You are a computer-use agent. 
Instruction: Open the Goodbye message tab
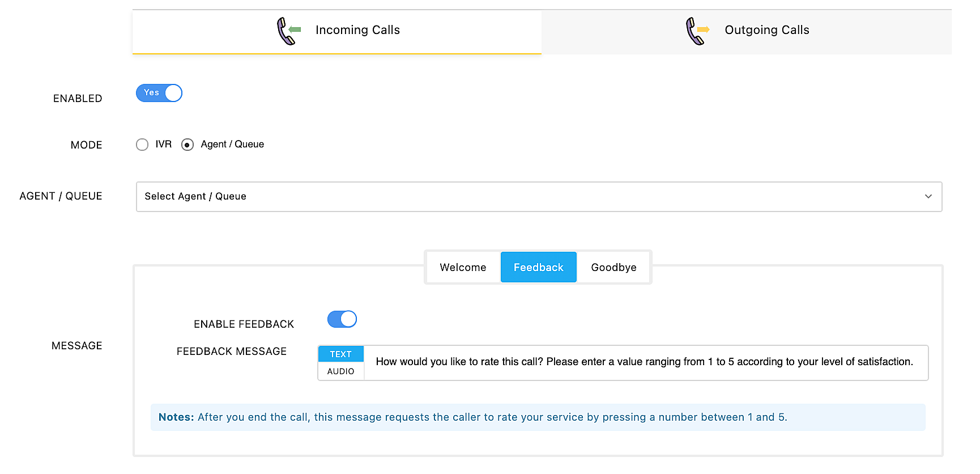tap(613, 268)
